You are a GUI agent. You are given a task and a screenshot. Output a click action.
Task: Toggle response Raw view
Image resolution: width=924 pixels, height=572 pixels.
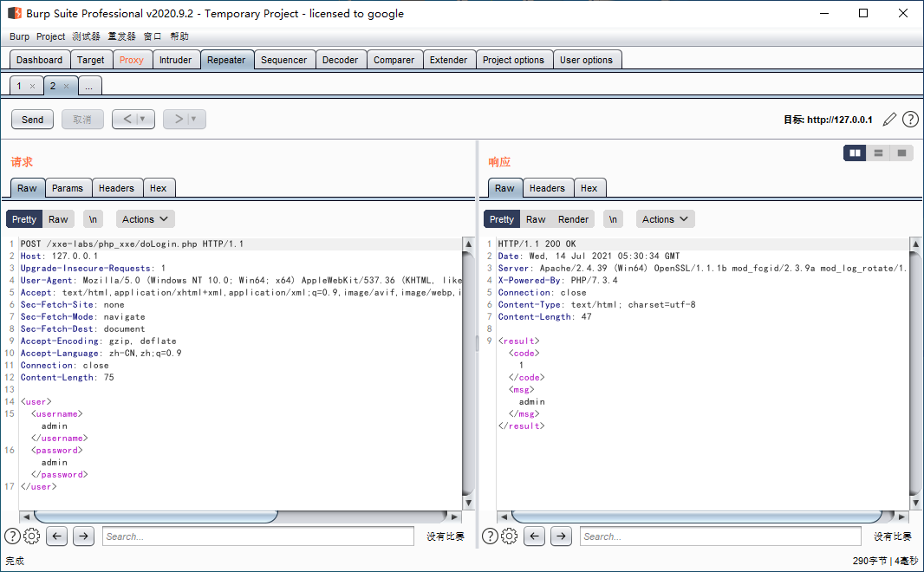(536, 219)
